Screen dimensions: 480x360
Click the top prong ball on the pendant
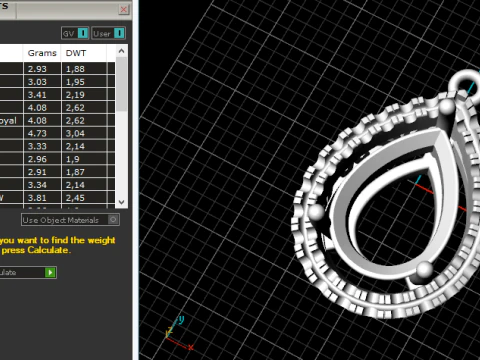(x=447, y=107)
